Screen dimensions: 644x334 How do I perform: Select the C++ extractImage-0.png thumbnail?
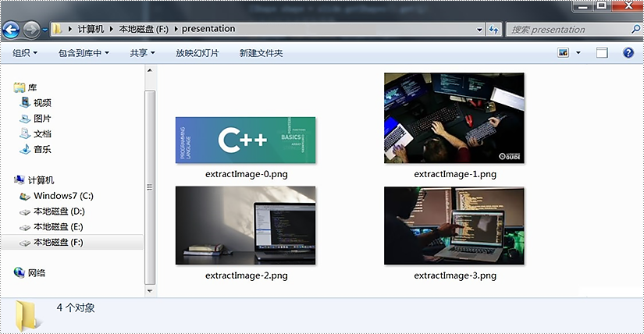click(246, 140)
